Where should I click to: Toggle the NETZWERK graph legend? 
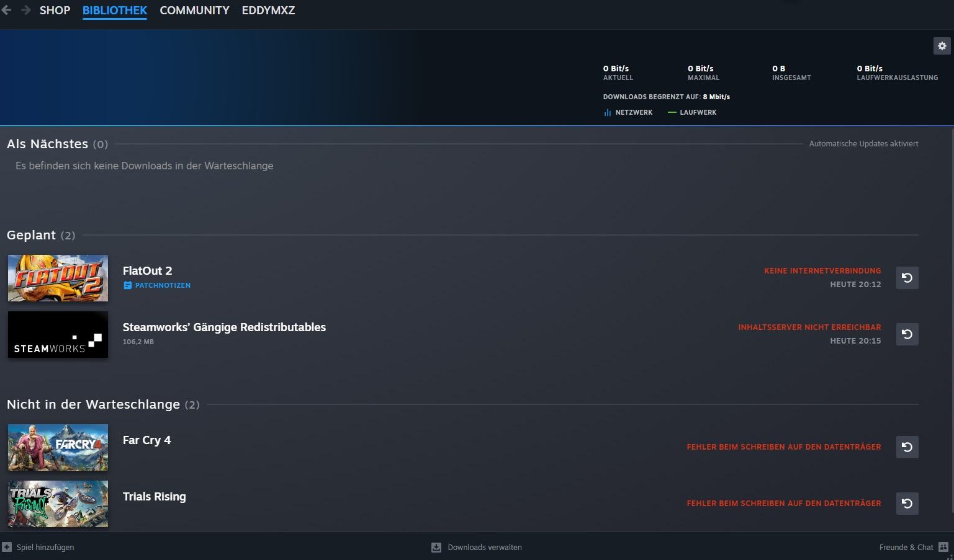click(x=628, y=112)
